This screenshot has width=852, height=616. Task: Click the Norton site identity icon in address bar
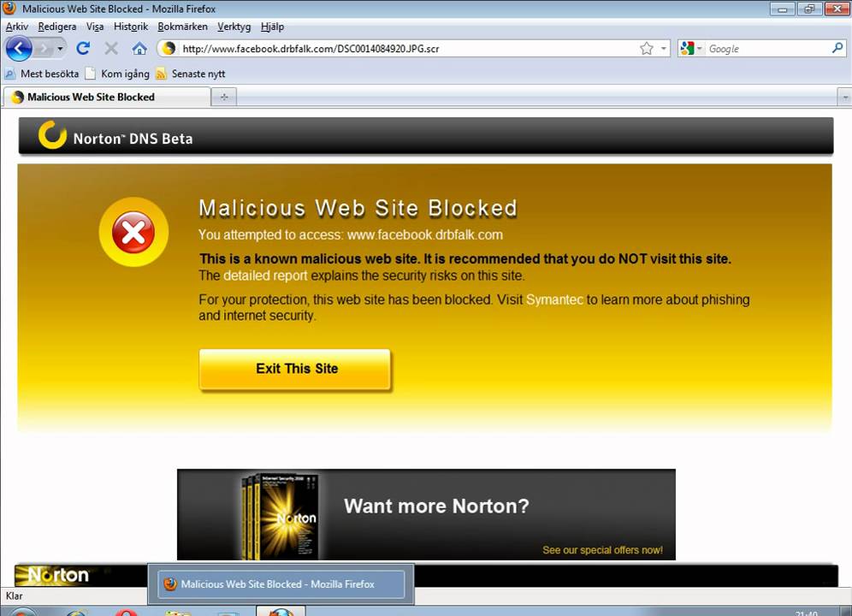[169, 49]
